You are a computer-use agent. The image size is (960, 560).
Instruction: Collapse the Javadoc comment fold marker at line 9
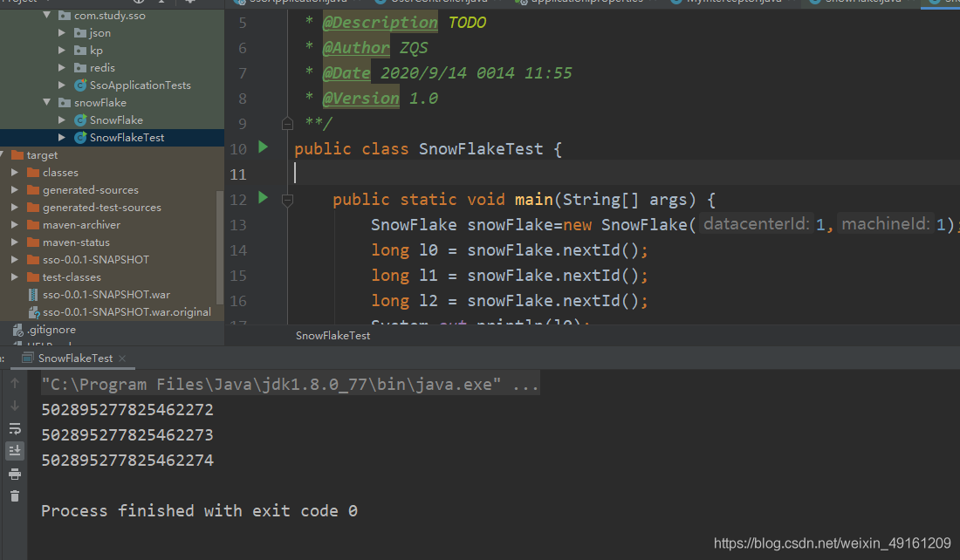coord(287,124)
